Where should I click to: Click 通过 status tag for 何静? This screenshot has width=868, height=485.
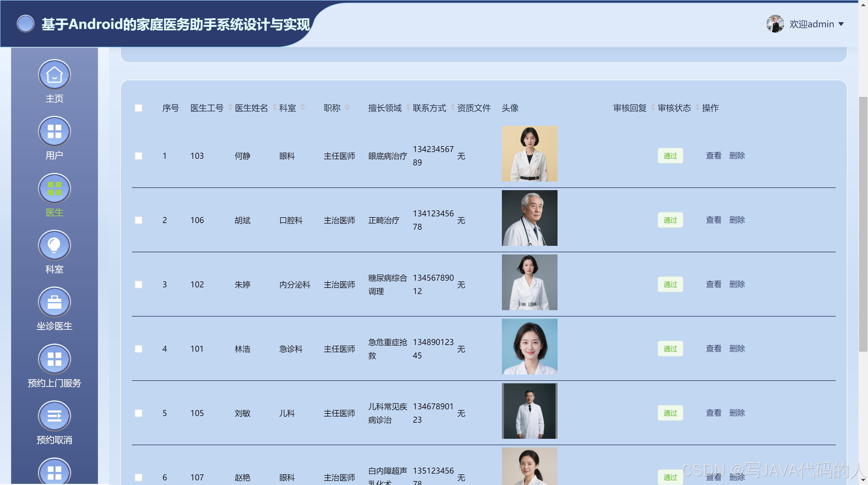[670, 156]
